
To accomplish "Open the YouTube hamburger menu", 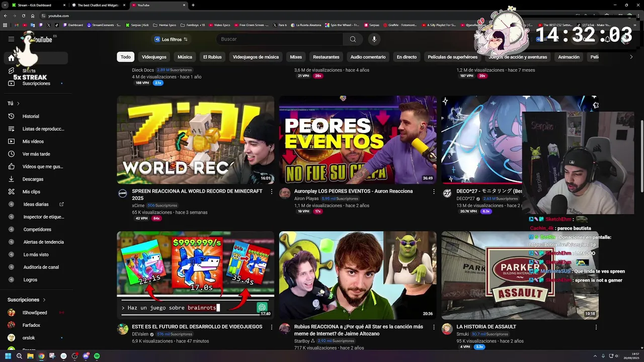I will pos(11,39).
